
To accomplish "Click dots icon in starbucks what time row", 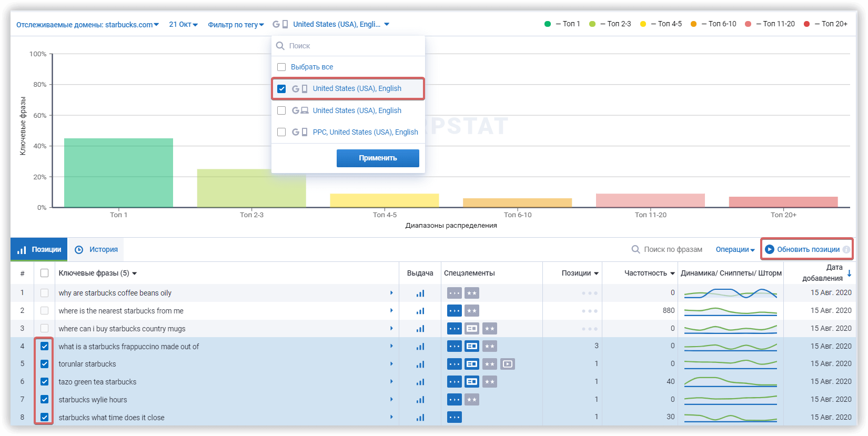I will pyautogui.click(x=454, y=418).
